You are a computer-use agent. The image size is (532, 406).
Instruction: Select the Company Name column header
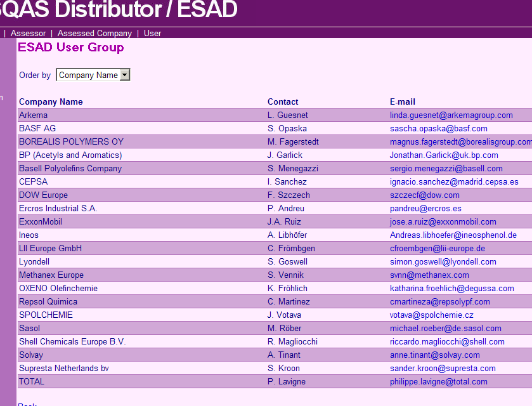tap(51, 101)
